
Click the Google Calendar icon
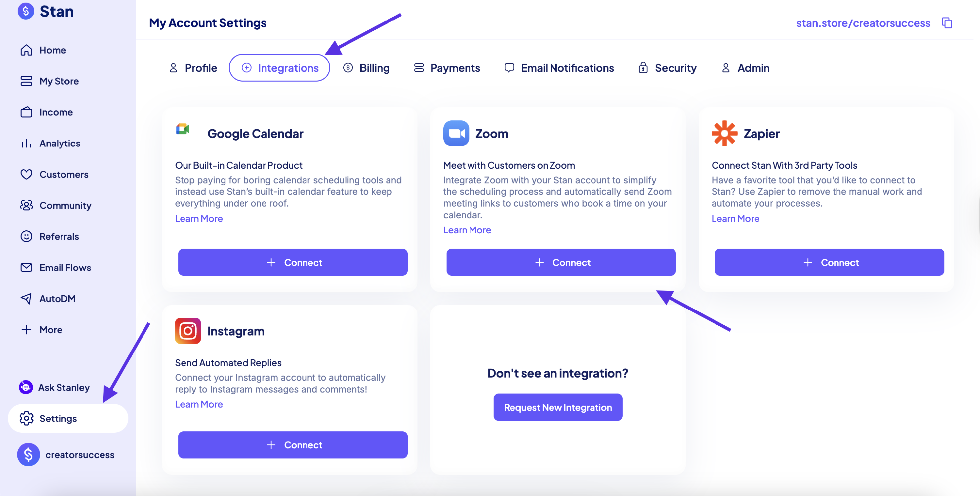tap(183, 129)
